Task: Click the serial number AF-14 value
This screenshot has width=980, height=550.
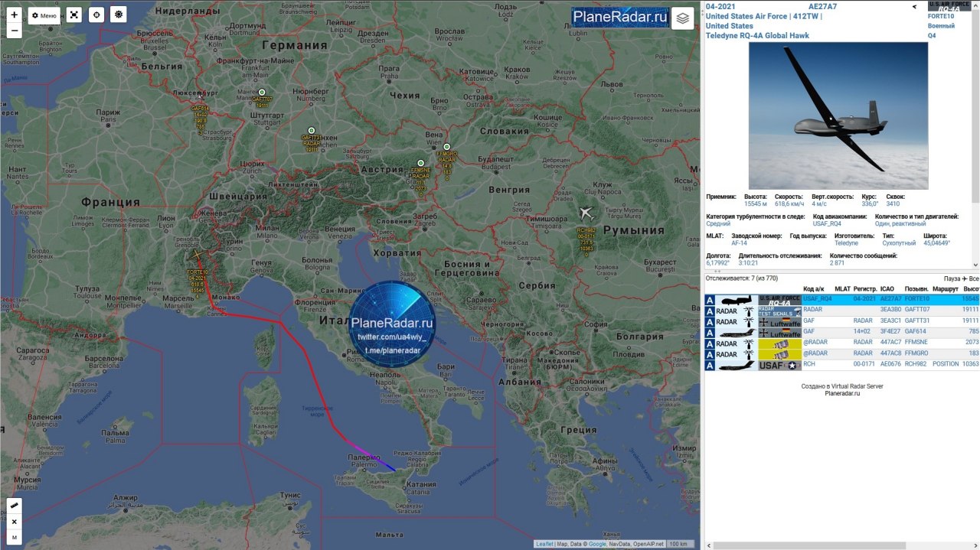Action: click(739, 243)
